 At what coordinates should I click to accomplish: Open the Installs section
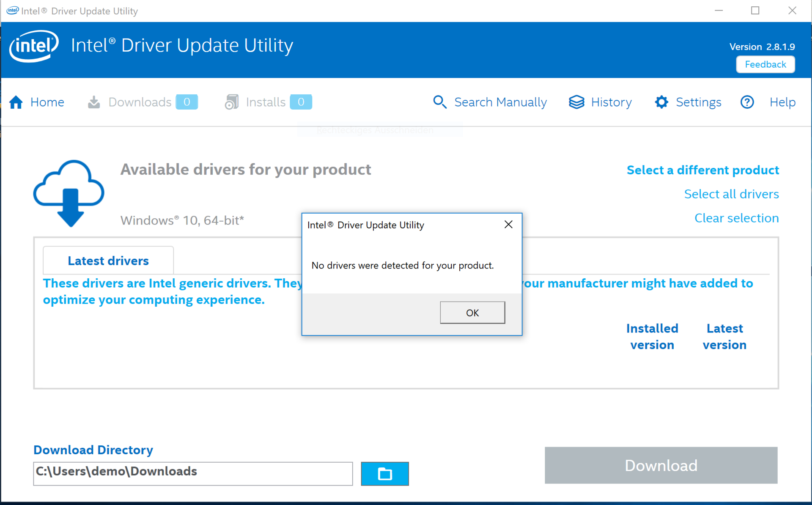click(266, 102)
